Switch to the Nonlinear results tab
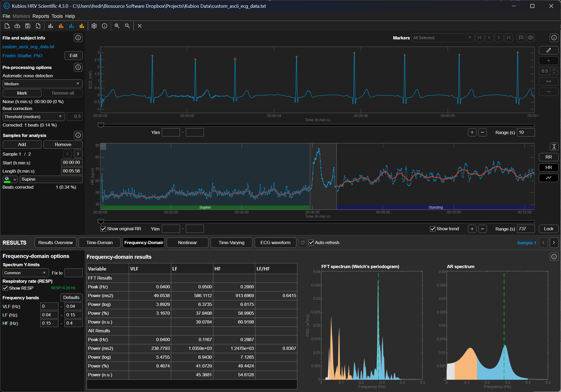561x392 pixels. pyautogui.click(x=187, y=243)
